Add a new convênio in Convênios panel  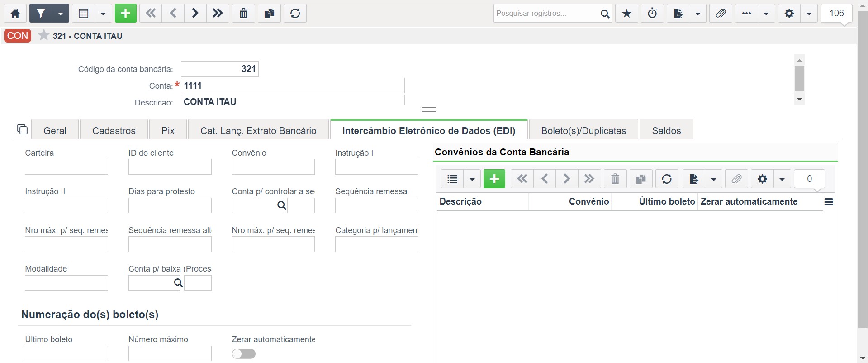coord(494,179)
